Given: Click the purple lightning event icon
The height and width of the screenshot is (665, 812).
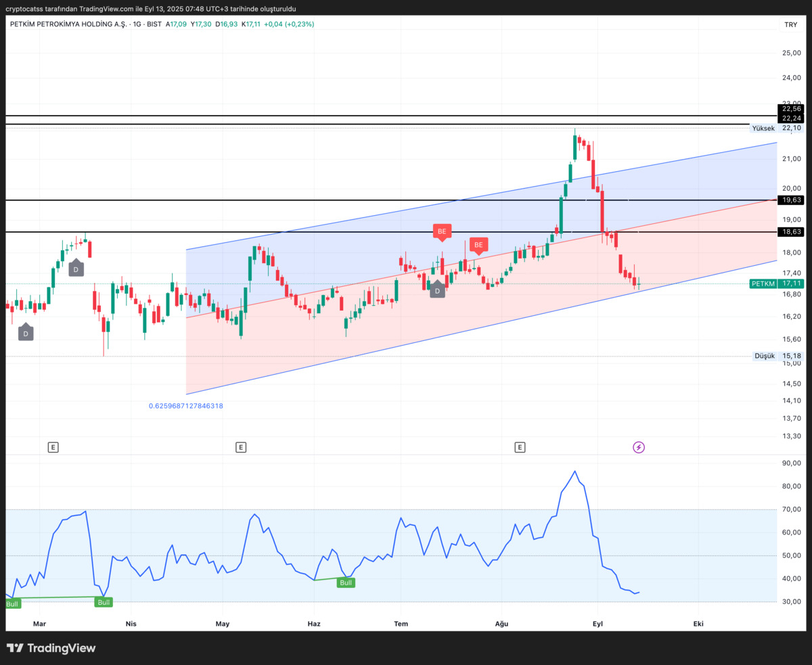Looking at the screenshot, I should pos(639,447).
